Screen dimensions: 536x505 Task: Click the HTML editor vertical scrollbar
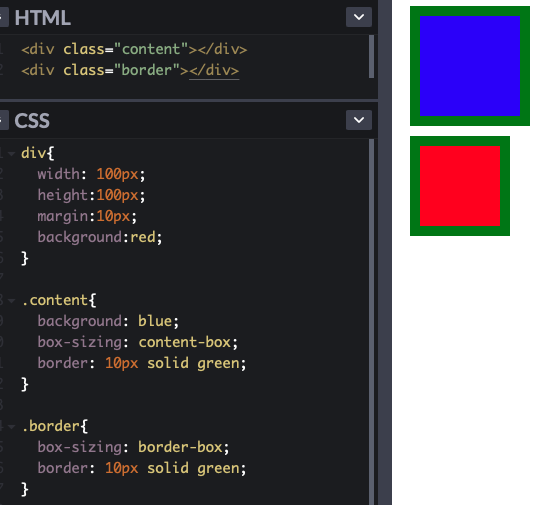coord(372,57)
